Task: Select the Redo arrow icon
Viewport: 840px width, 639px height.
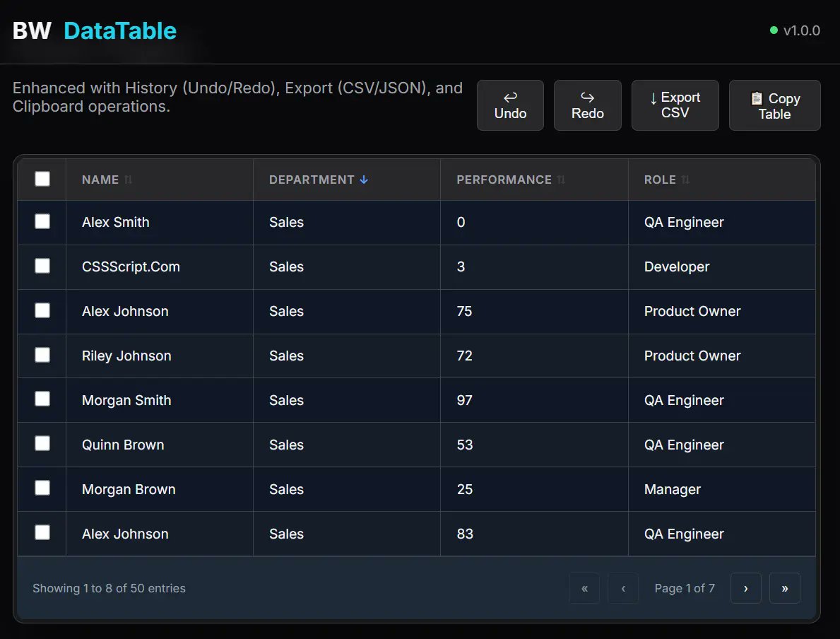Action: coord(587,97)
